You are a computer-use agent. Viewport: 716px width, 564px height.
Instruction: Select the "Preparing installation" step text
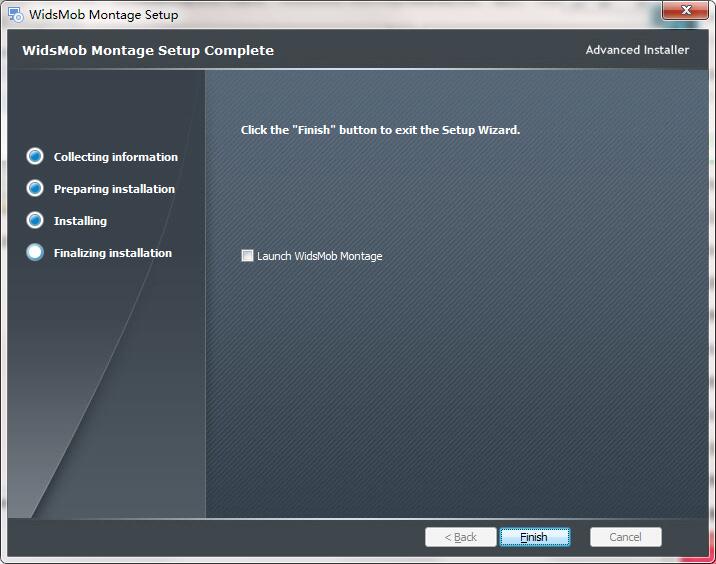tap(114, 189)
